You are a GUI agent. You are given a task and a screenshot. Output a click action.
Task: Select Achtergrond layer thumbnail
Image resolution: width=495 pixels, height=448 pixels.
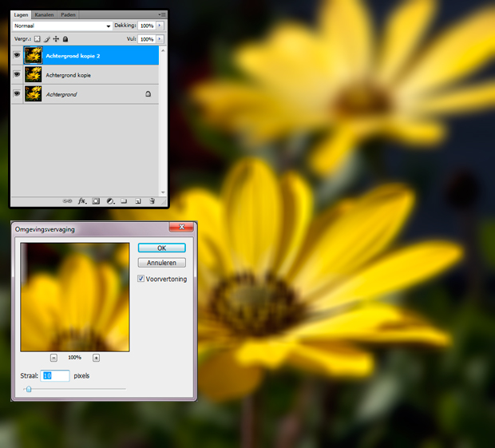34,93
